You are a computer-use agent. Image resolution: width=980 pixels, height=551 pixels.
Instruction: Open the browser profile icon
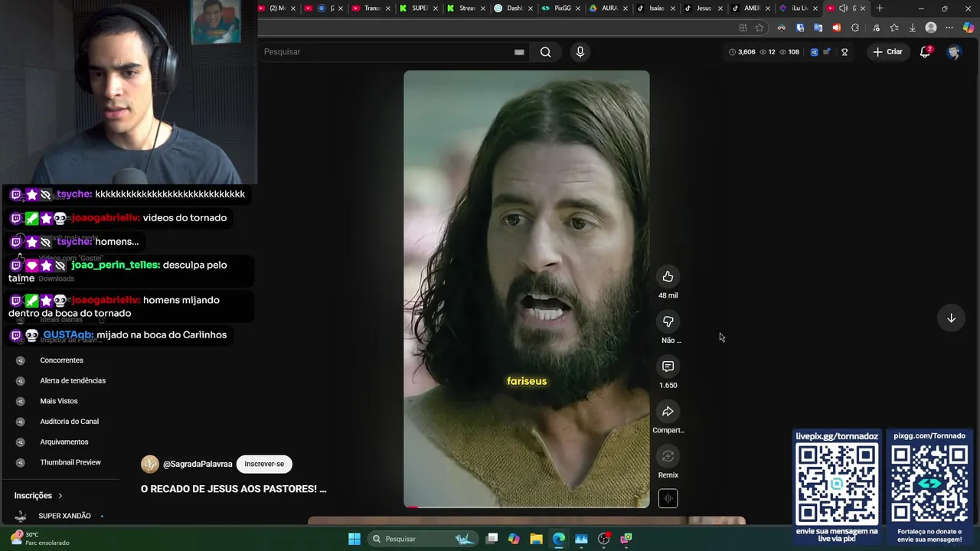[931, 28]
